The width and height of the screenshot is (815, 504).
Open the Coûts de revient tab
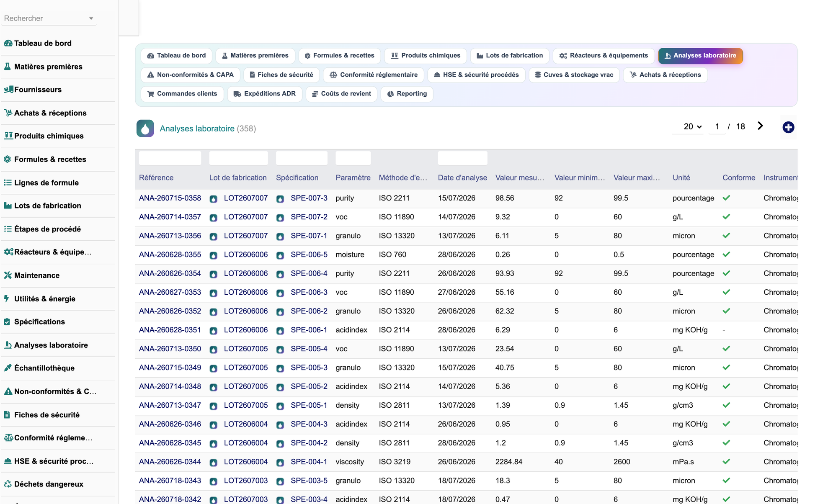point(342,94)
